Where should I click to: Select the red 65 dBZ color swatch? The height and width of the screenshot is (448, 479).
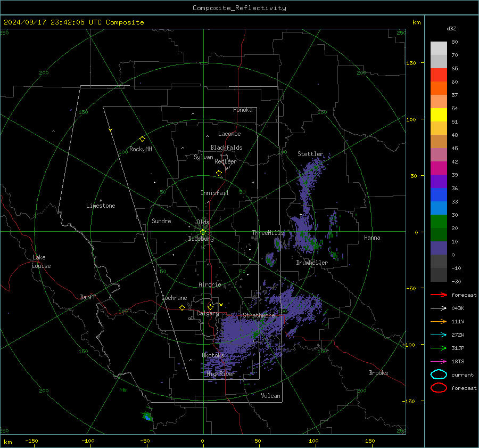[439, 75]
